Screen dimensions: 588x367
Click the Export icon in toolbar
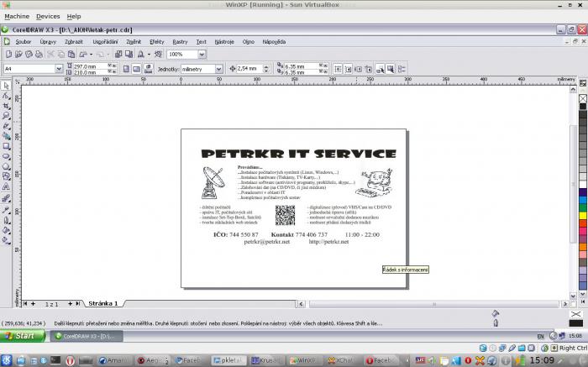click(x=129, y=55)
